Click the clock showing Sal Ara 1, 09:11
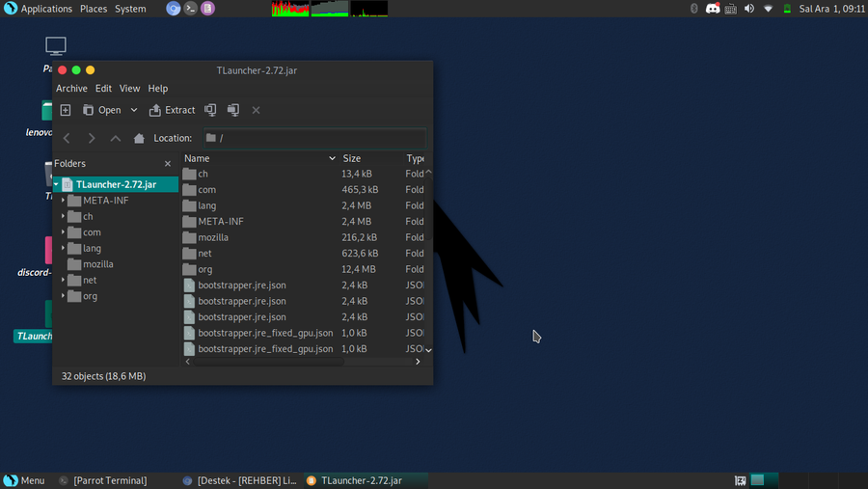 pyautogui.click(x=831, y=9)
